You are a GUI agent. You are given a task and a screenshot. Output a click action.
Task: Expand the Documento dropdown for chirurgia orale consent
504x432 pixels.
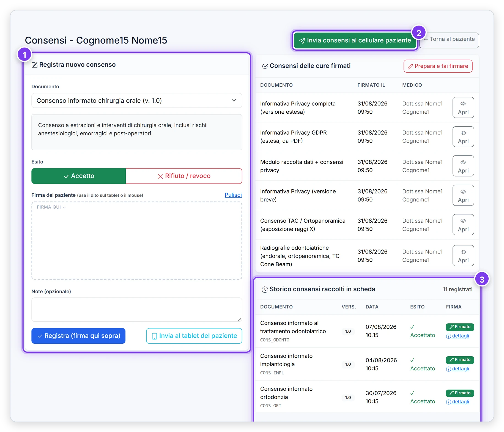tap(137, 100)
